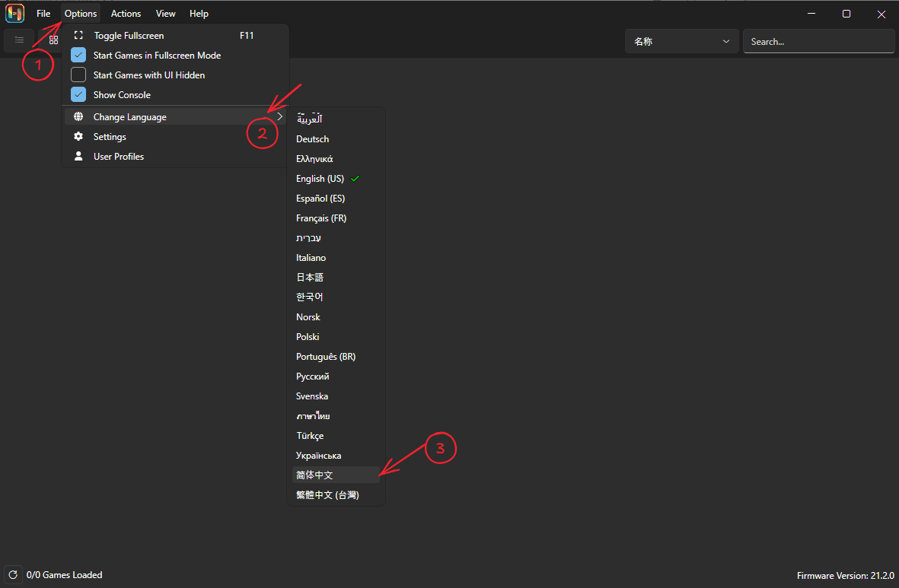Click the User Profiles person icon

point(78,157)
